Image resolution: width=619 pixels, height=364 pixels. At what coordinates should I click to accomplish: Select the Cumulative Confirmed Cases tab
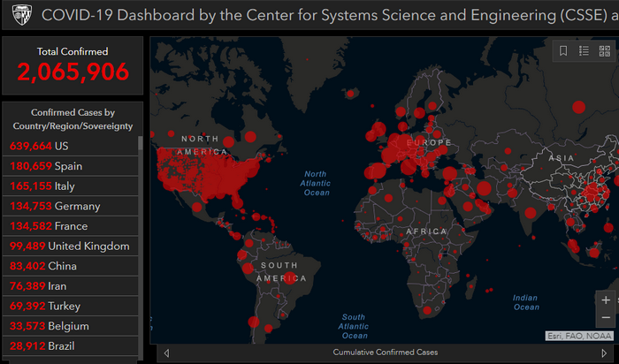click(385, 353)
